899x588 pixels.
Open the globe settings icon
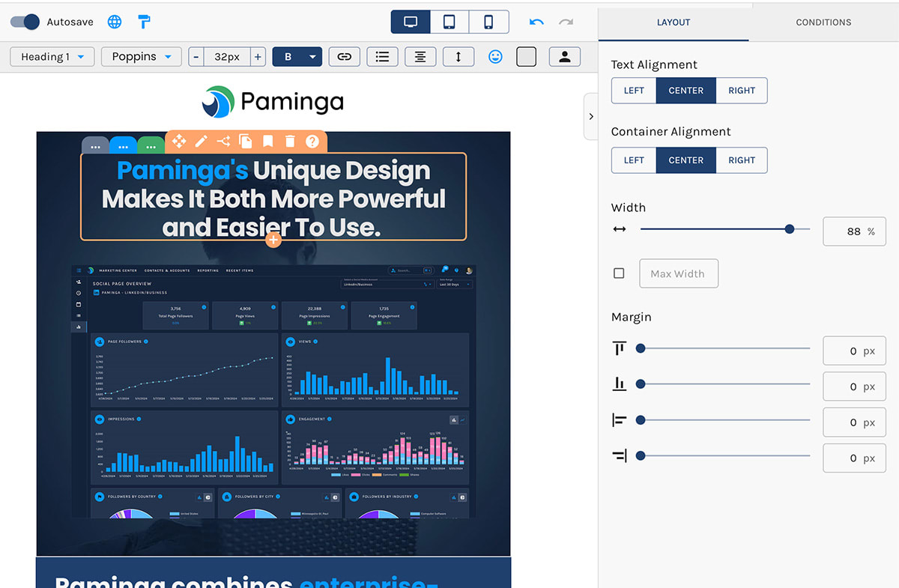pyautogui.click(x=115, y=22)
